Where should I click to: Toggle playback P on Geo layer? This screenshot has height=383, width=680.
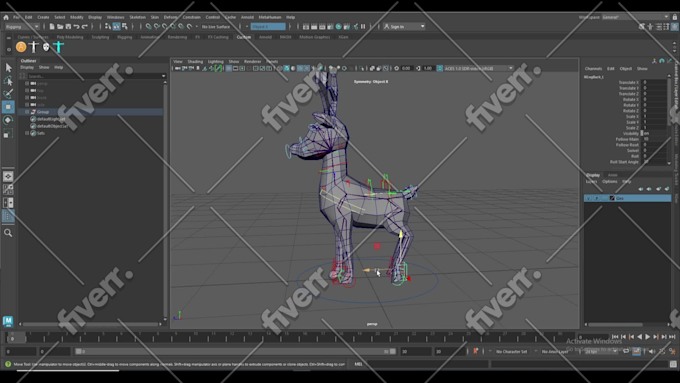(x=597, y=198)
